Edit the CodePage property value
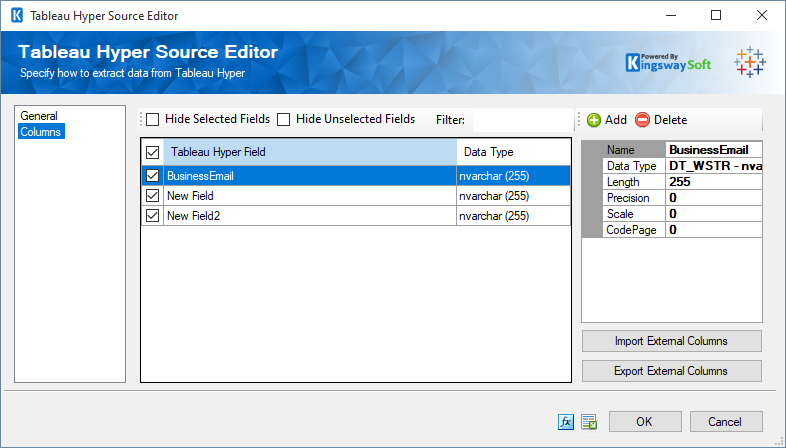 coord(714,230)
